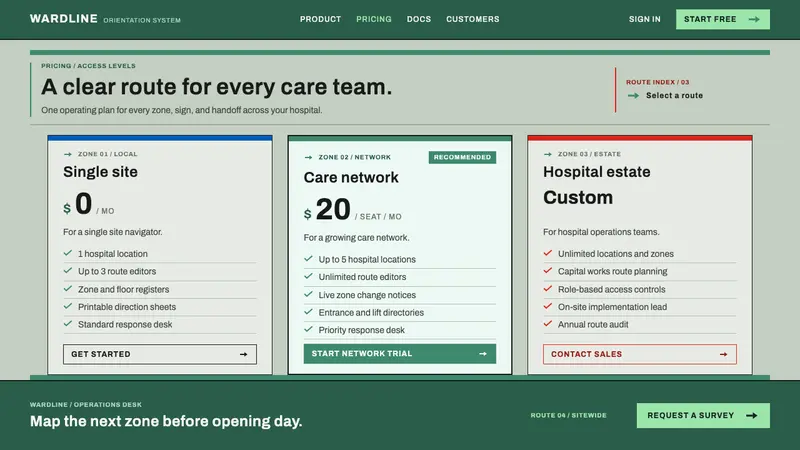800x450 pixels.
Task: Click the ORIENTATION SYSTEM tagline
Action: [142, 20]
